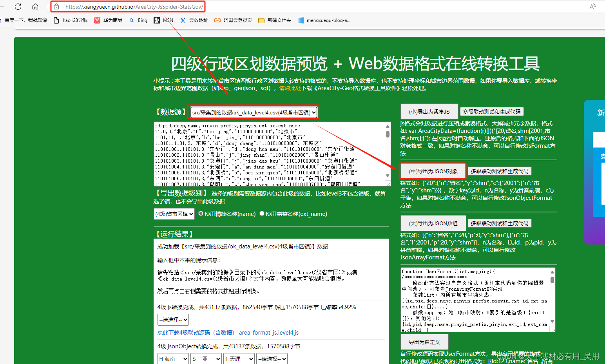
Task: Click the 请点此处 download link
Action: [x=290, y=88]
